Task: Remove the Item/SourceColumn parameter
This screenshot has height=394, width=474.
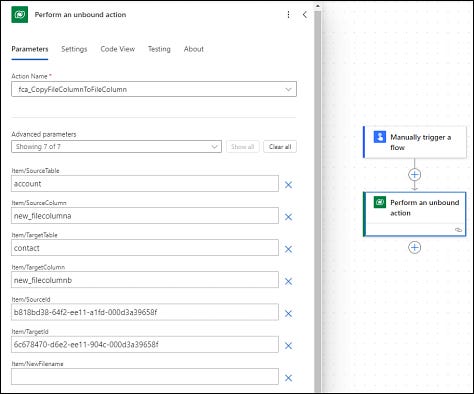Action: (x=288, y=217)
